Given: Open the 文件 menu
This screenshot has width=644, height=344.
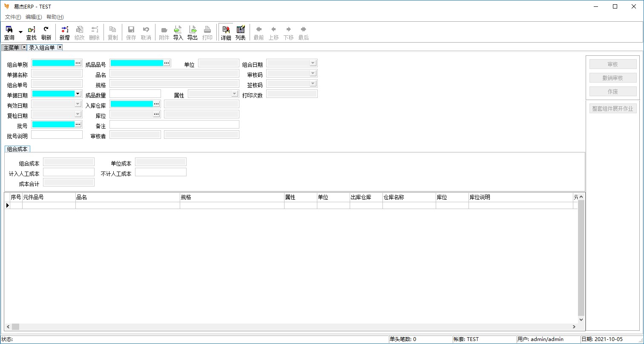Looking at the screenshot, I should click(x=13, y=17).
